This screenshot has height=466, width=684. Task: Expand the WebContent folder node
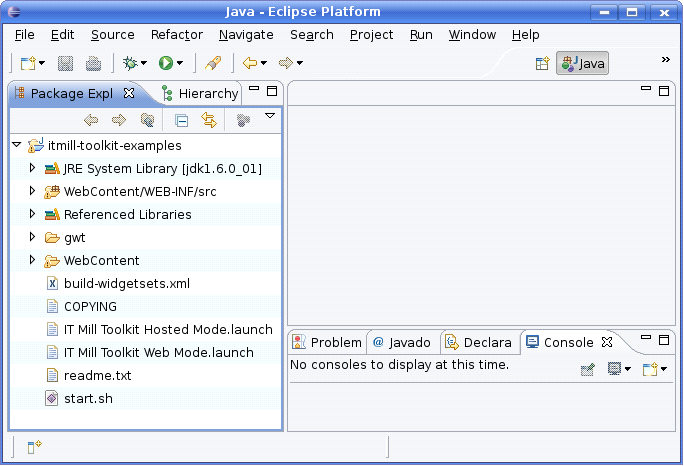click(32, 260)
